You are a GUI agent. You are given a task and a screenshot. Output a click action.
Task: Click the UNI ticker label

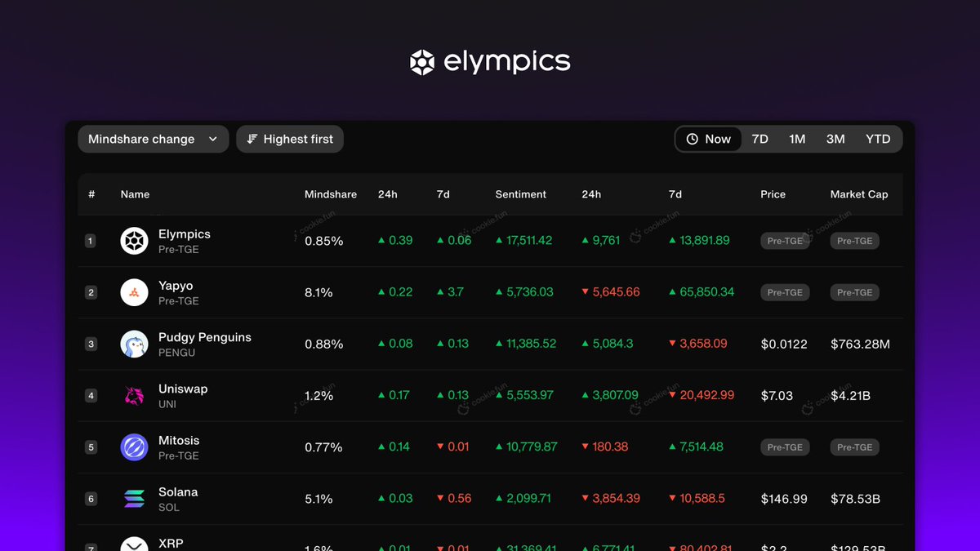tap(167, 404)
